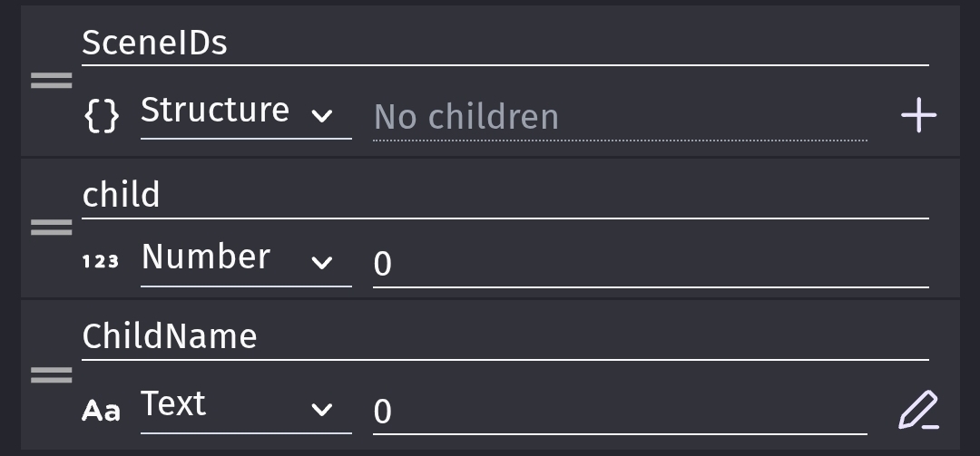
Task: Click the ChildName Text value field
Action: pyautogui.click(x=619, y=412)
